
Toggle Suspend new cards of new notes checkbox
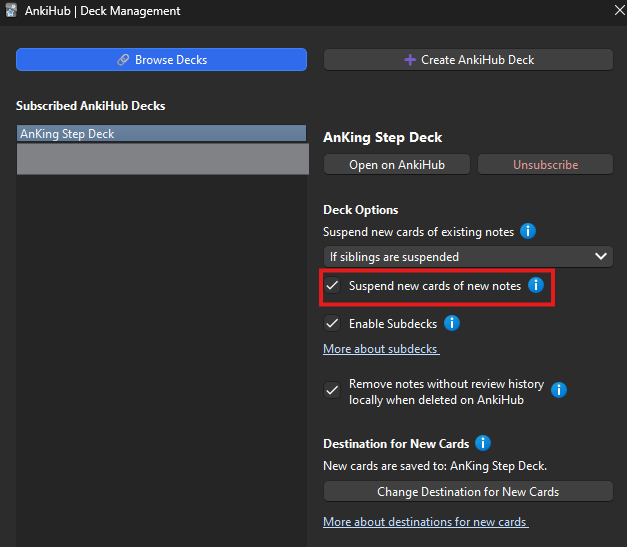[333, 286]
